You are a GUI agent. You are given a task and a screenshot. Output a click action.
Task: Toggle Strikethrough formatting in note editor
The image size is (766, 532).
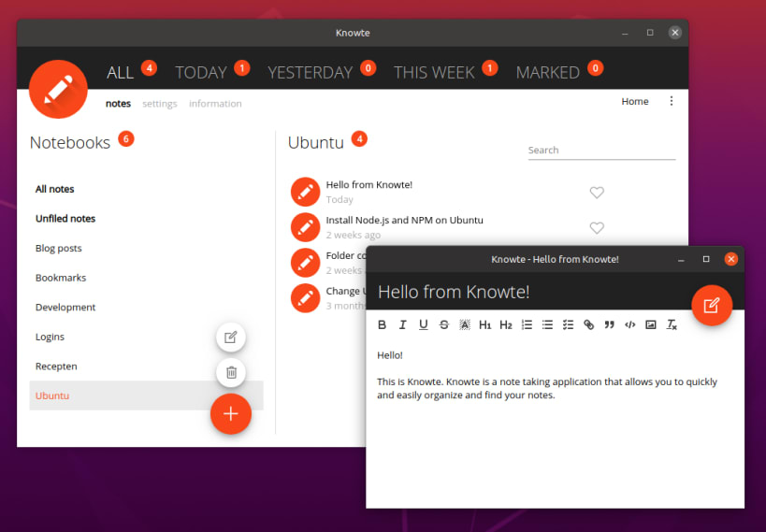(x=443, y=324)
